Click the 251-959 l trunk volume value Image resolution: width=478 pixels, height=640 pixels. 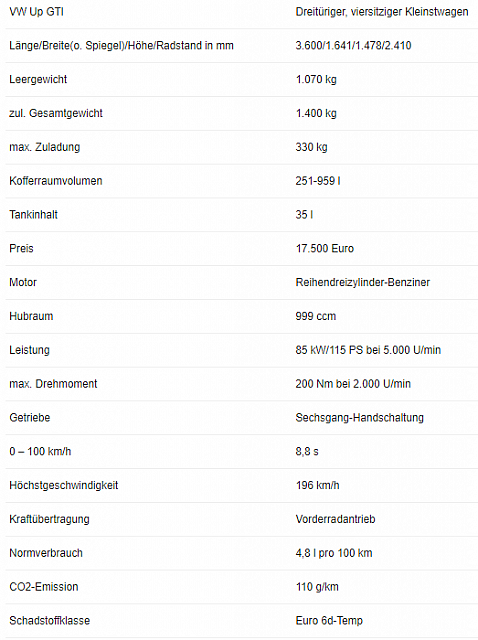point(318,181)
